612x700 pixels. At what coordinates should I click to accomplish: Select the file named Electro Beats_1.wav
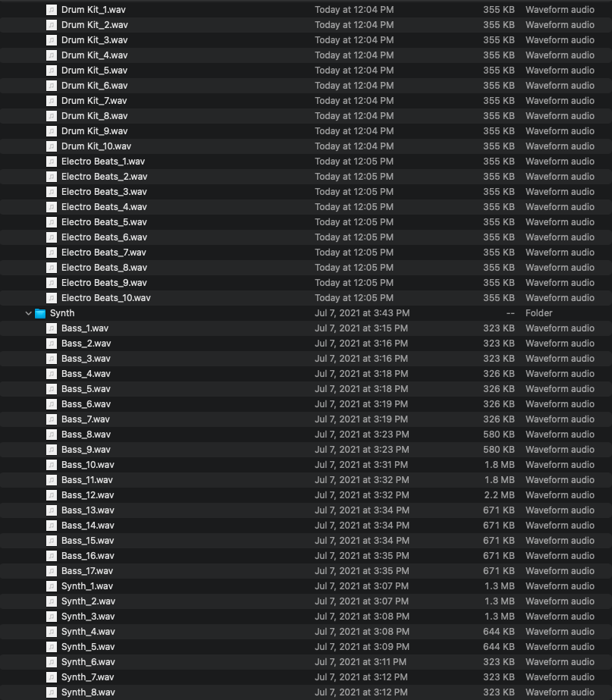pyautogui.click(x=102, y=162)
